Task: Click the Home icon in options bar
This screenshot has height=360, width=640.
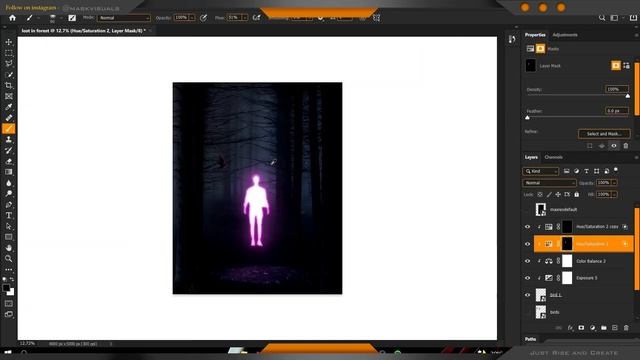Action: click(x=12, y=18)
